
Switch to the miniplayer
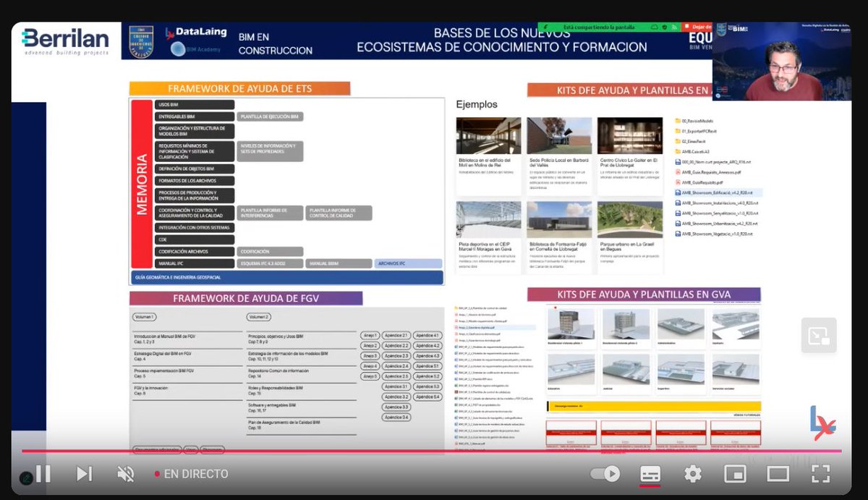(735, 474)
